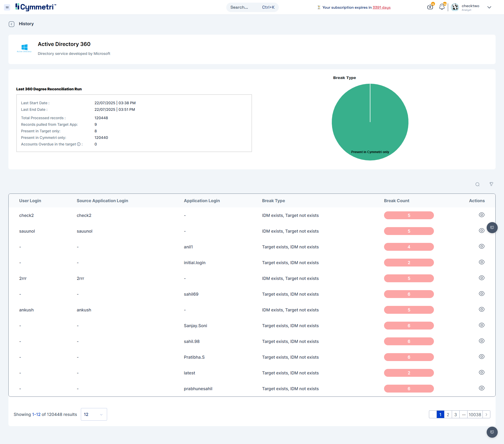Go to next page with right chevron
This screenshot has width=504, height=444.
click(x=486, y=415)
